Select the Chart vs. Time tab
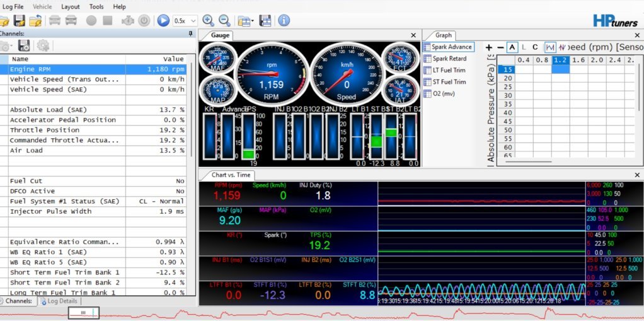 [231, 175]
